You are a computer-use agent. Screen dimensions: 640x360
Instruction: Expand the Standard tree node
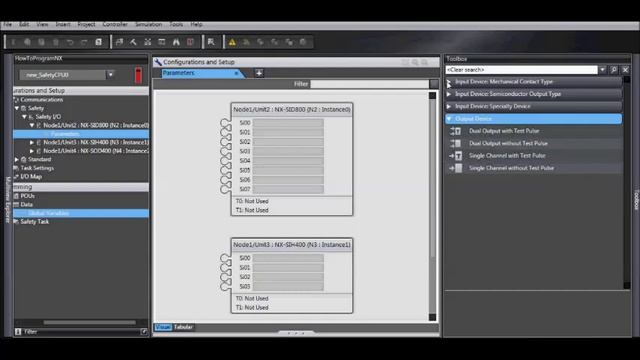coord(17,160)
